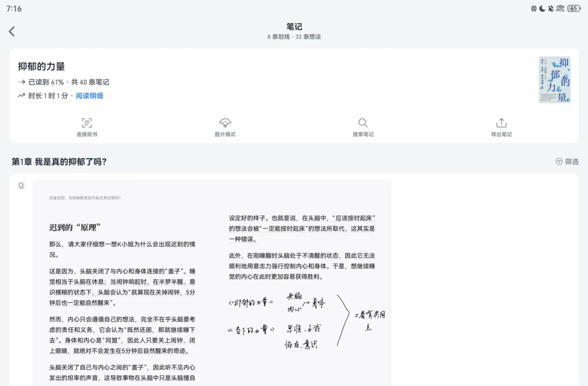Tap the small header 反复迟到、无故缺勤
588x386 pixels.
(x=85, y=198)
